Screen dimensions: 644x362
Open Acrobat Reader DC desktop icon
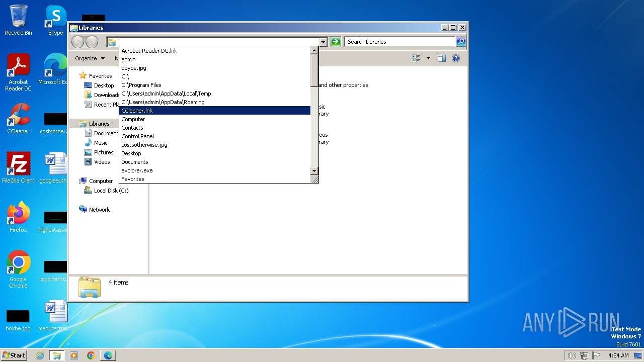tap(18, 72)
